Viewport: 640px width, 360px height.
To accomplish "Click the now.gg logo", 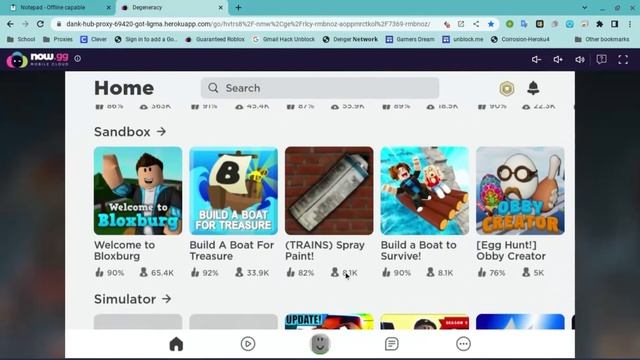I will click(x=38, y=59).
